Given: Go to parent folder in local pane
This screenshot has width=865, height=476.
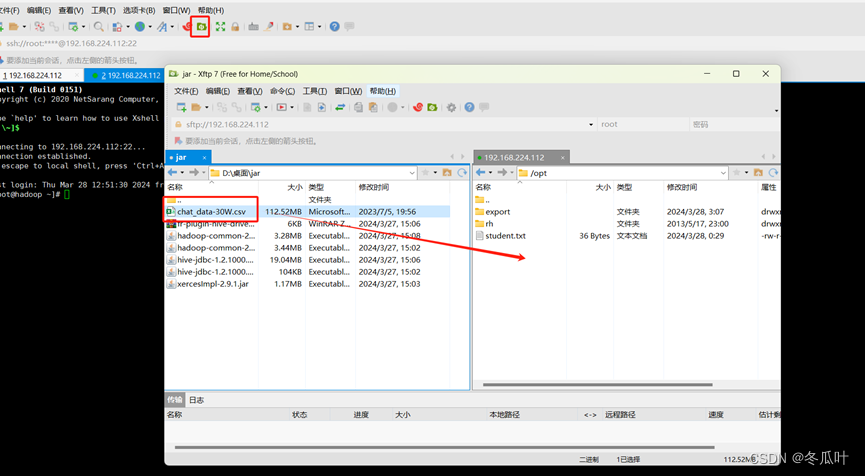Looking at the screenshot, I should (x=447, y=173).
